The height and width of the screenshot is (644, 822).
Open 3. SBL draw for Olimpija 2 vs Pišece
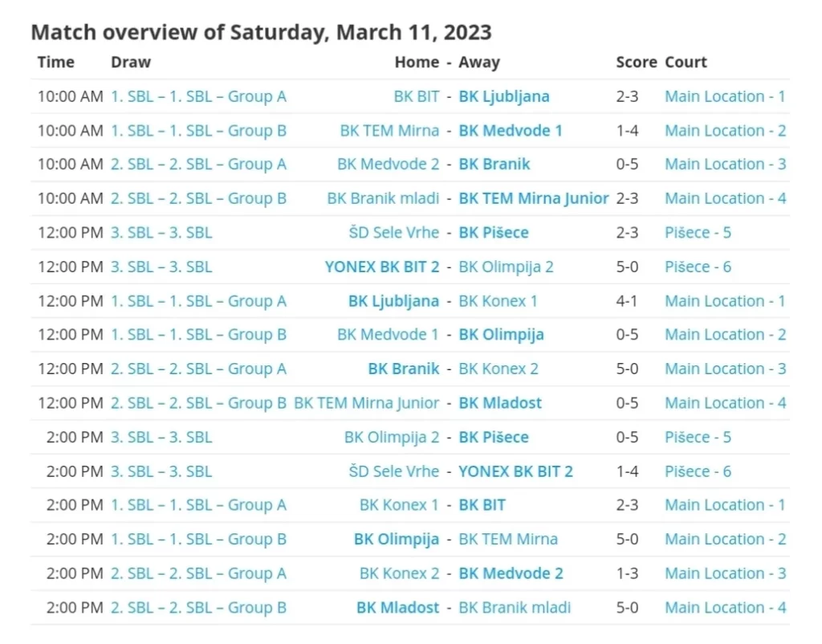tap(161, 438)
